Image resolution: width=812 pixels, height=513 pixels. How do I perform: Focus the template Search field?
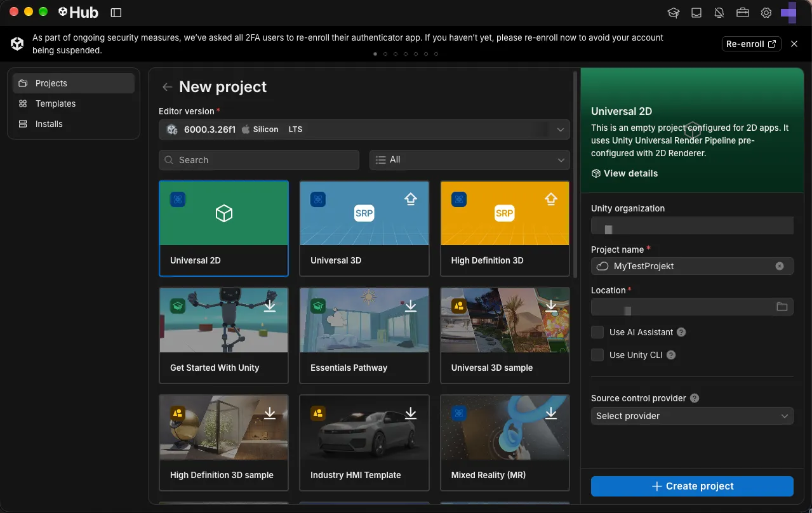259,160
